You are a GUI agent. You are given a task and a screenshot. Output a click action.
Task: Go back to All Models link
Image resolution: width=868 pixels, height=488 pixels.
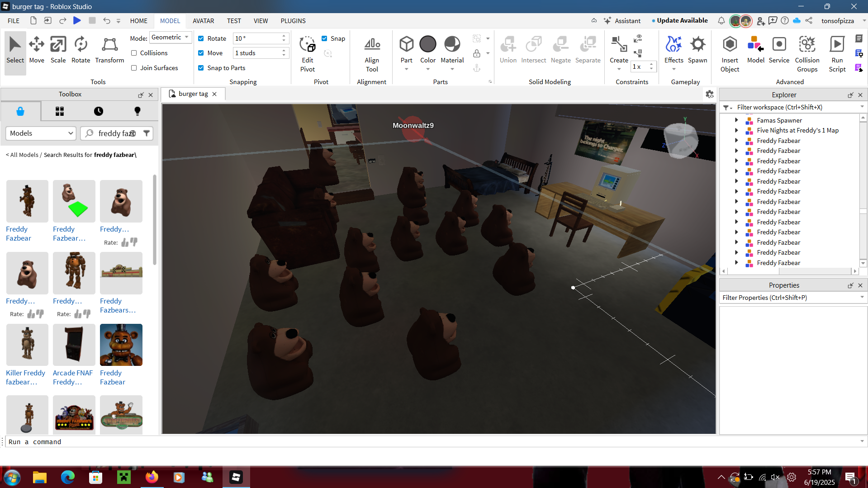point(22,155)
